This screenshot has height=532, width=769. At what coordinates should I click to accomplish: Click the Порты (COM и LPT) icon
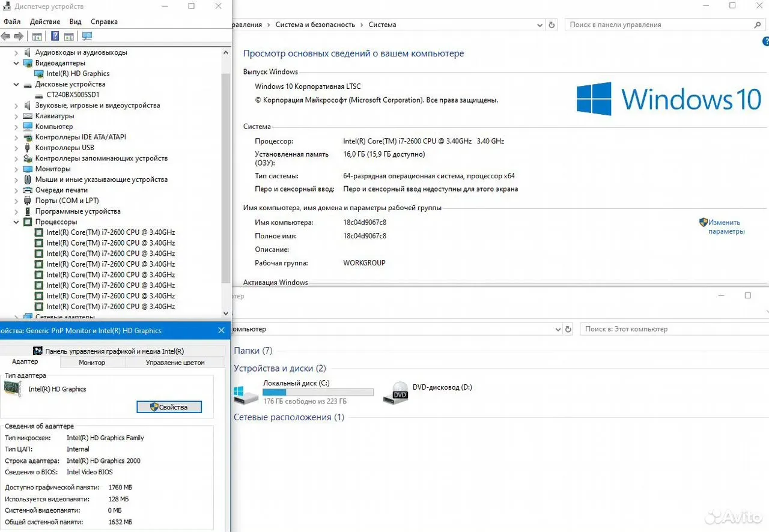tap(28, 201)
